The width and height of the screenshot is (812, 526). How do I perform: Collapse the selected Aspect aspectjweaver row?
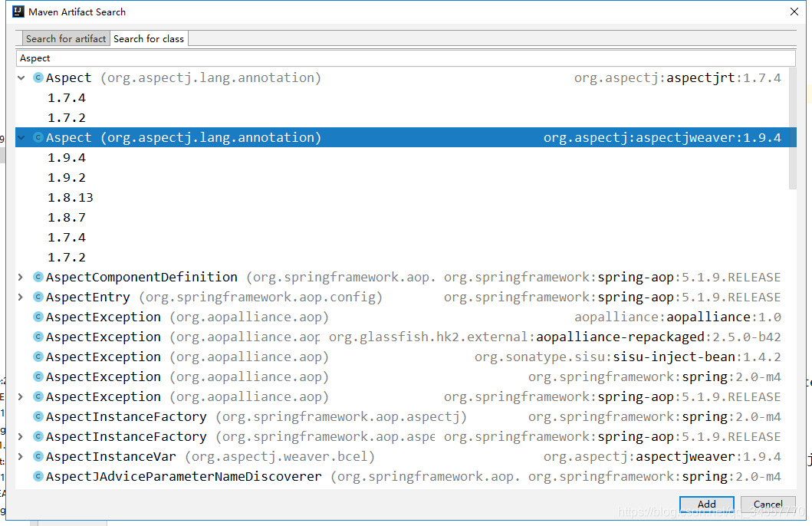point(21,138)
